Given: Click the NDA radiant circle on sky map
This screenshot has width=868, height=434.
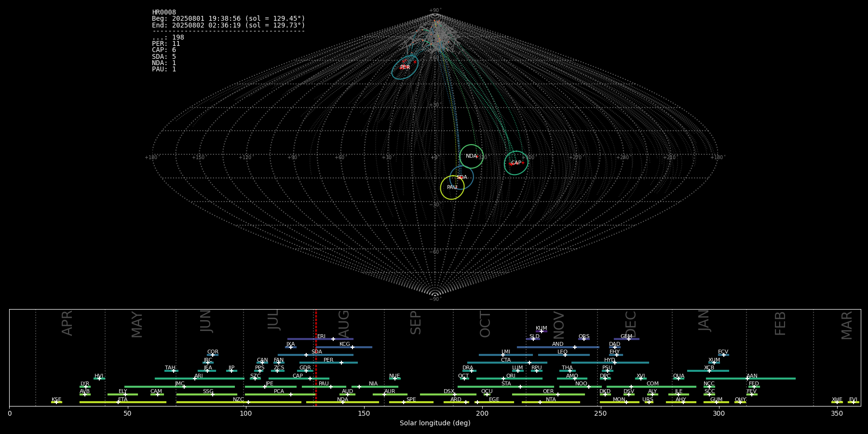Looking at the screenshot, I should pyautogui.click(x=471, y=156).
